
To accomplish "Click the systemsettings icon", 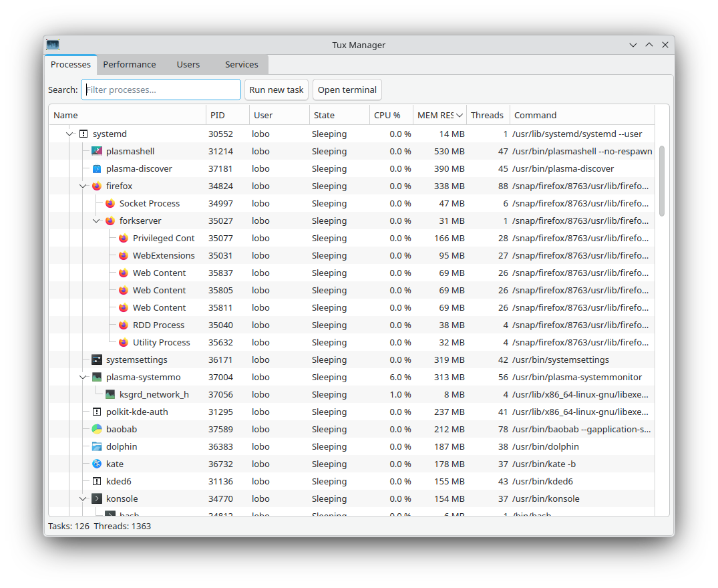I will click(x=97, y=359).
